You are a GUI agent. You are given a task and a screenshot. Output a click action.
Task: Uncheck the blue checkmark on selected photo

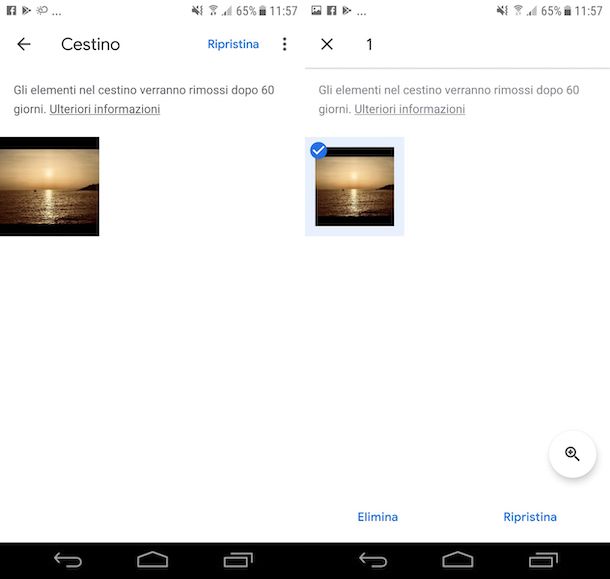(x=319, y=151)
